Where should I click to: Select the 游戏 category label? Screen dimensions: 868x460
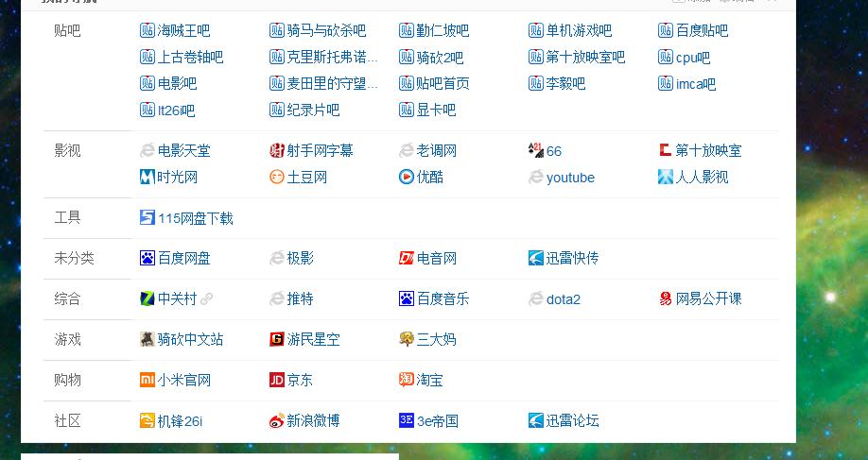click(67, 339)
